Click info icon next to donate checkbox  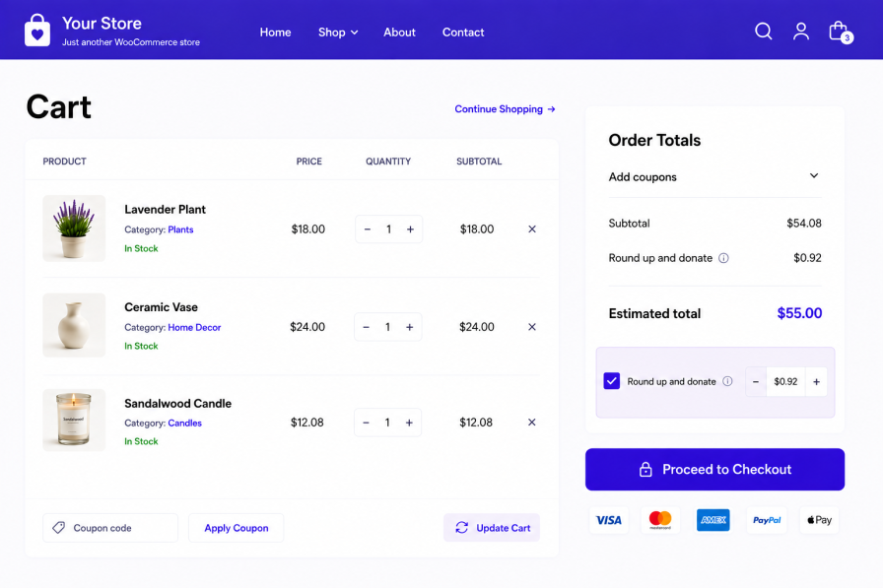(x=727, y=381)
